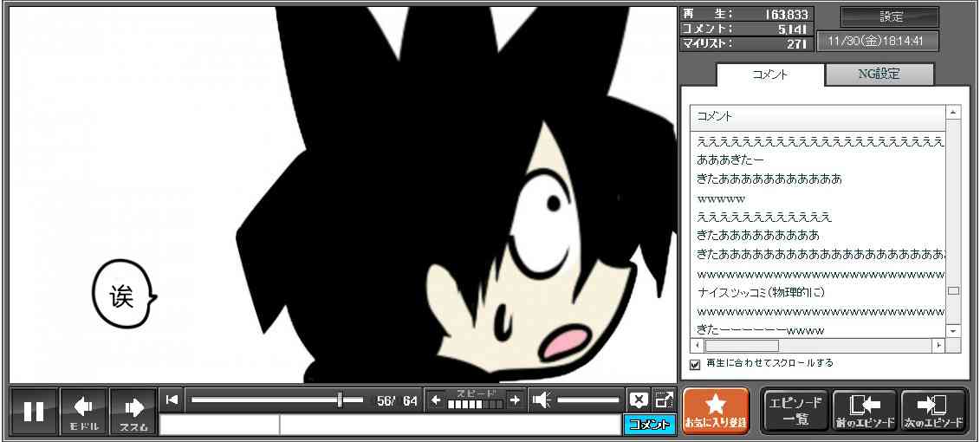This screenshot has height=442, width=980.
Task: Enter fullscreen with the expand icon
Action: (664, 400)
